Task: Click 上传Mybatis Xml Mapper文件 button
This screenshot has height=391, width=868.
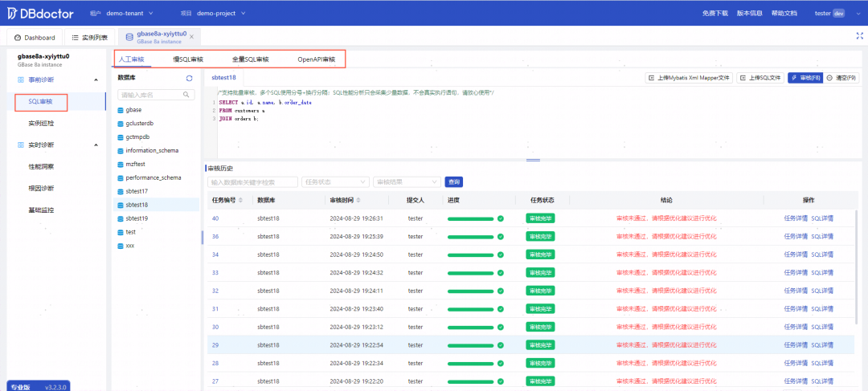Action: click(x=690, y=78)
